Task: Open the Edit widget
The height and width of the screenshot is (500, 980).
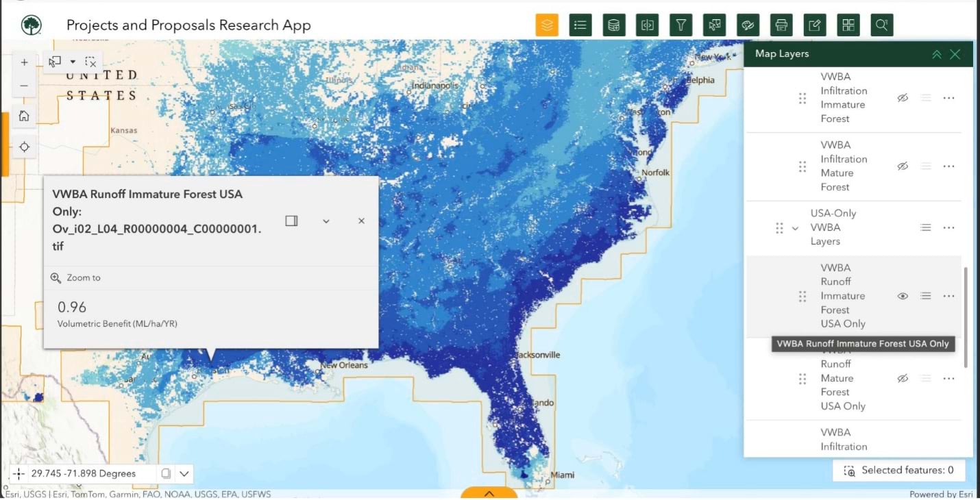Action: tap(815, 25)
